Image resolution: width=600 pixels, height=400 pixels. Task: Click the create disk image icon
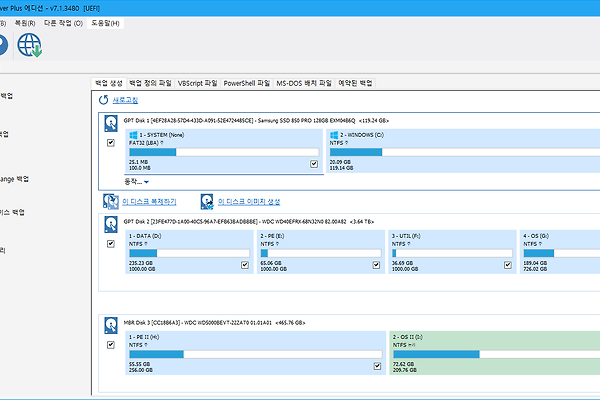(207, 200)
